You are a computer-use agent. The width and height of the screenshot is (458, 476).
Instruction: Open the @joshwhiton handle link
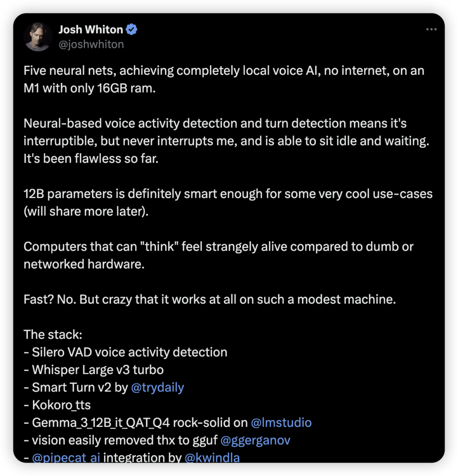pyautogui.click(x=92, y=44)
